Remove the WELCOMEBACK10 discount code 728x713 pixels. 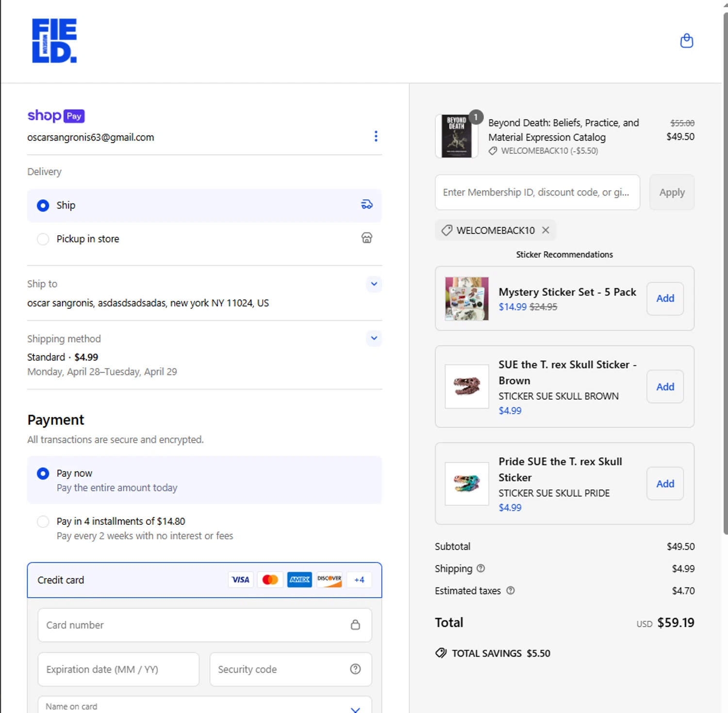(x=546, y=230)
